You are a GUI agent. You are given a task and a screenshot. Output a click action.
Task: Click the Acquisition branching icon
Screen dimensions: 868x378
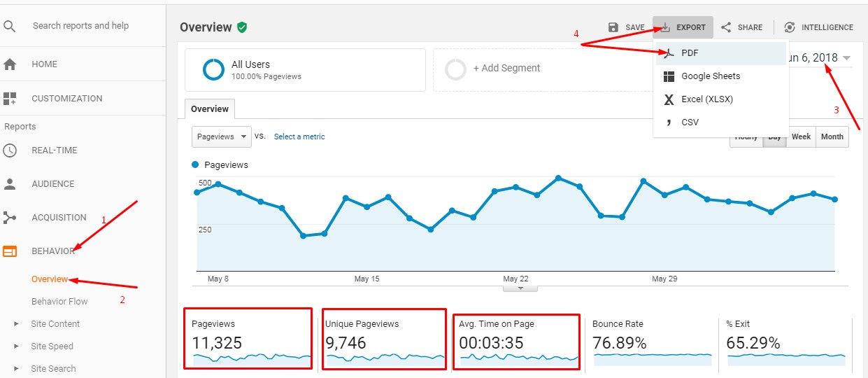click(10, 218)
